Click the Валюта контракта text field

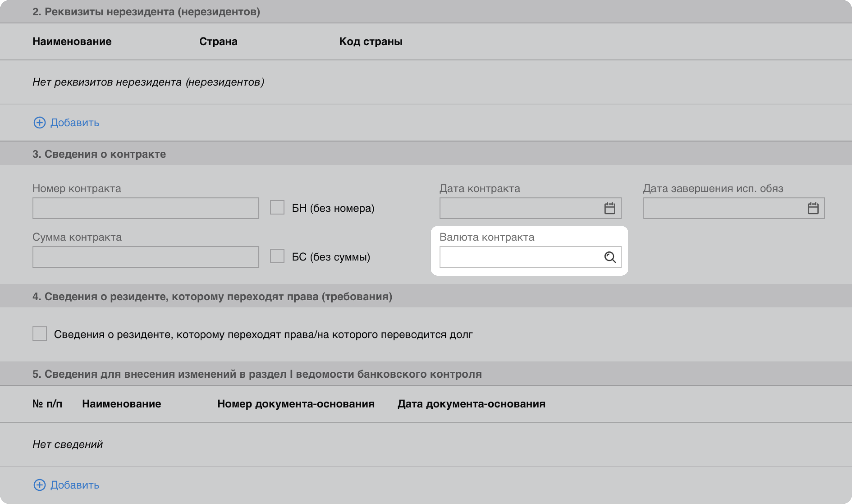pos(519,257)
